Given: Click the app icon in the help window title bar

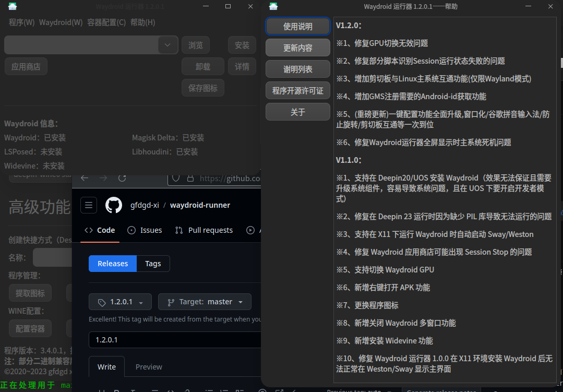Looking at the screenshot, I should [273, 6].
